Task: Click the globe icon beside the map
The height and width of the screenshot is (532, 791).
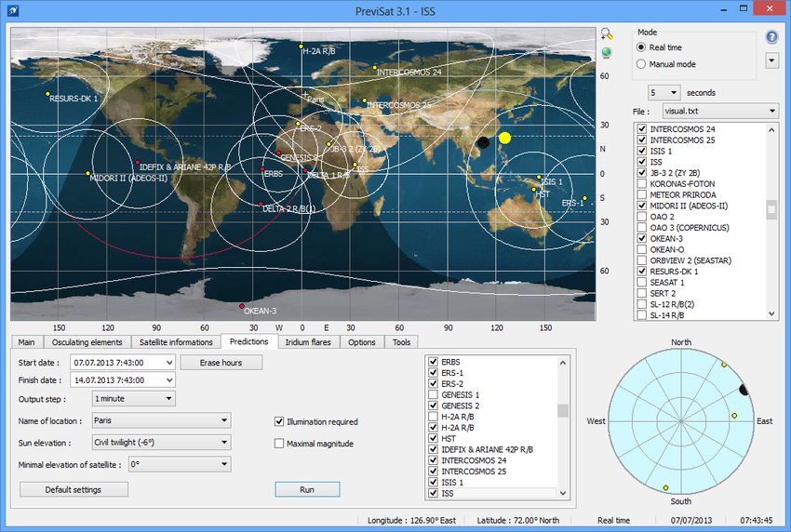Action: pyautogui.click(x=608, y=52)
